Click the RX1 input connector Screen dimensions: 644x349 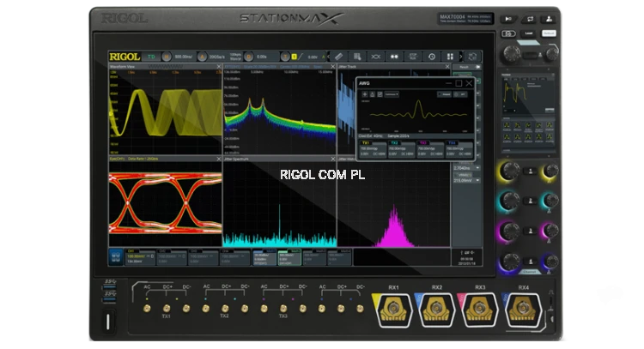[x=394, y=310]
